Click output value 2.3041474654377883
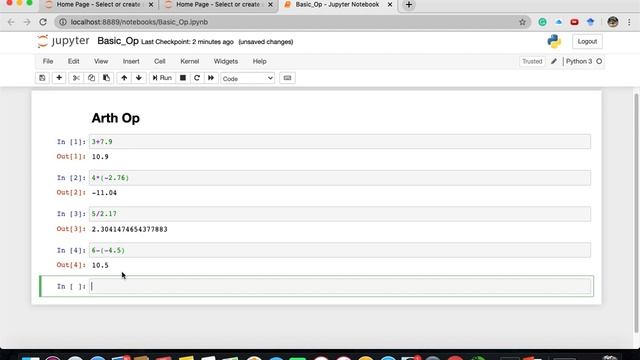This screenshot has height=360, width=640. point(129,229)
